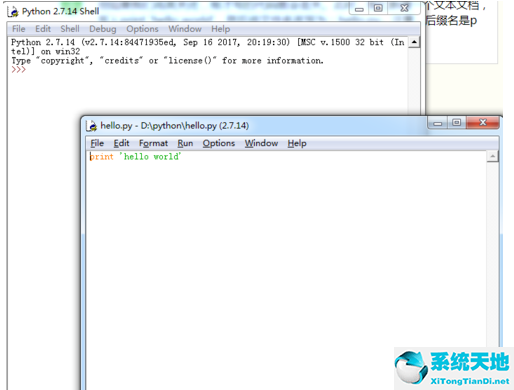The width and height of the screenshot is (514, 390).
Task: Open Options menu in hello.py editor
Action: click(219, 143)
